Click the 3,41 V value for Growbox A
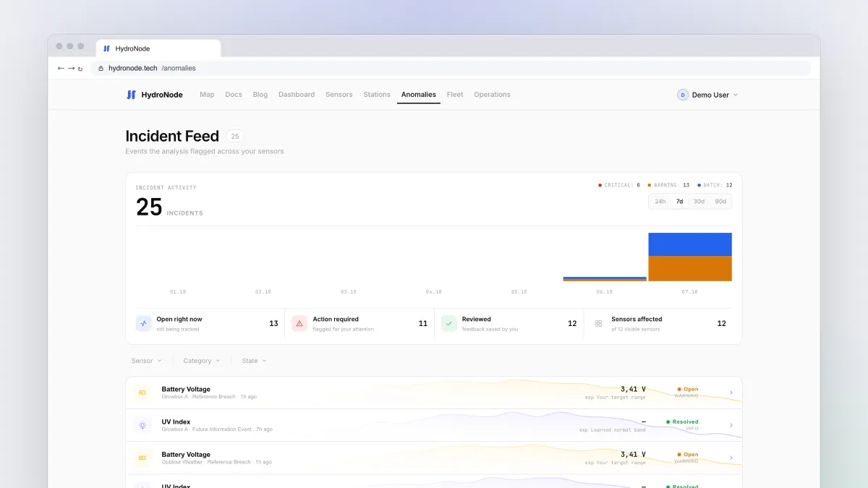The image size is (868, 488). (633, 389)
